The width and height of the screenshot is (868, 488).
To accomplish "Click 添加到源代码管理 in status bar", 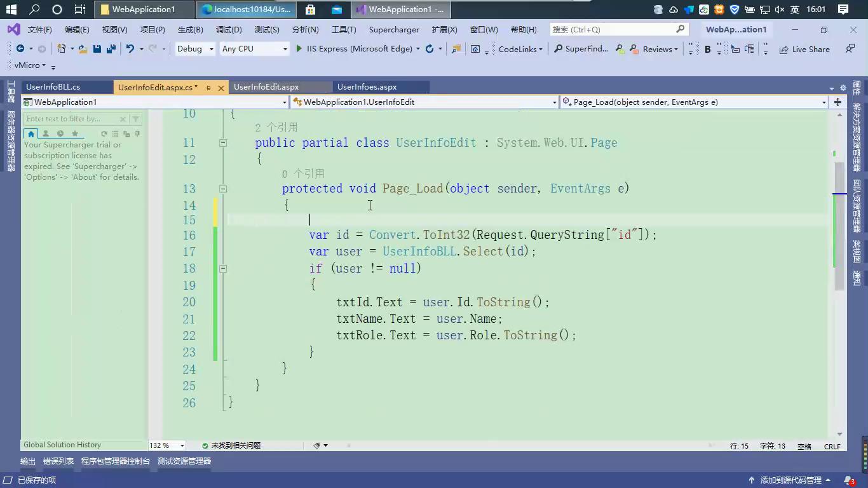I will coord(790,480).
